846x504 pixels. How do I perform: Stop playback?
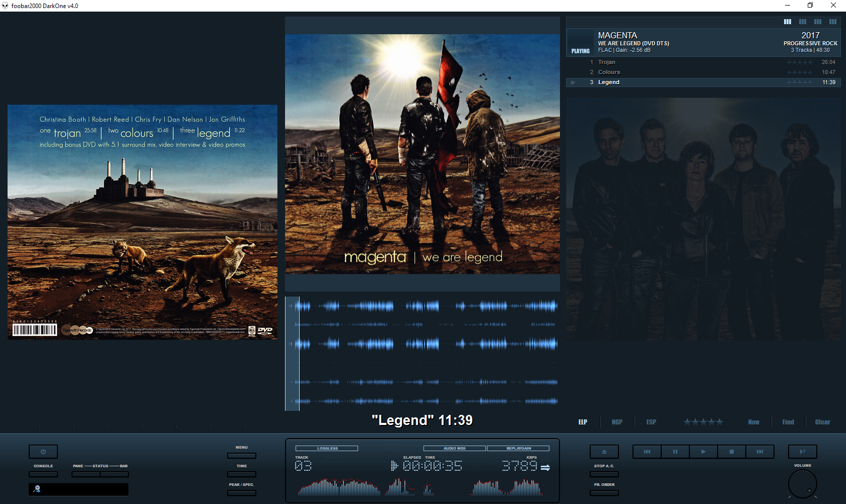coord(732,452)
